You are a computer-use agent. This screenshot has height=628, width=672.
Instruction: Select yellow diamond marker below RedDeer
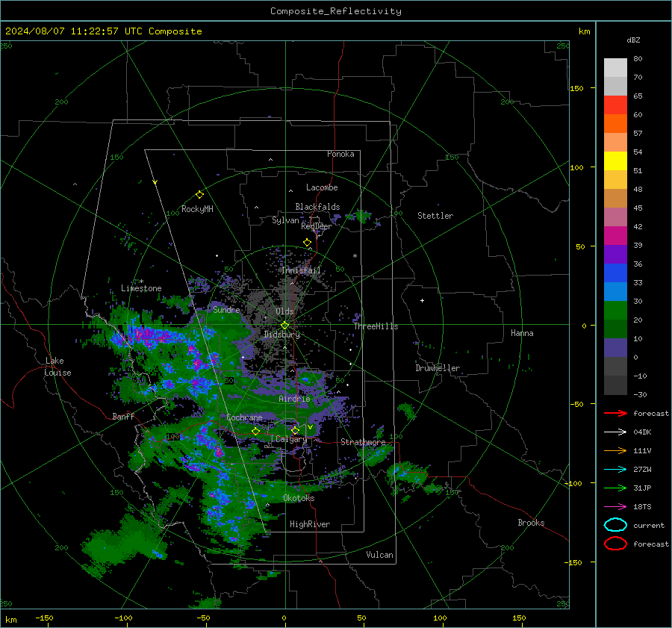pos(307,243)
